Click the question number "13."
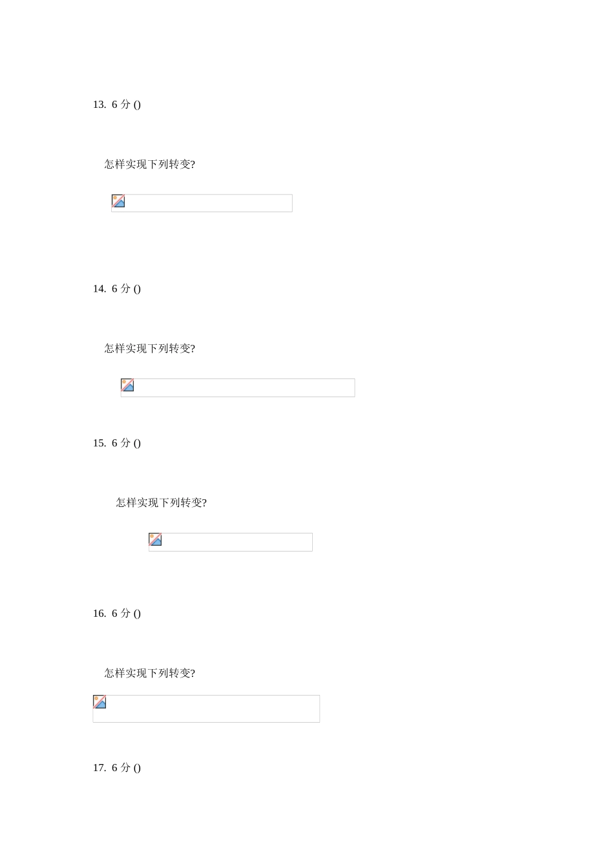This screenshot has height=868, width=614. point(100,105)
